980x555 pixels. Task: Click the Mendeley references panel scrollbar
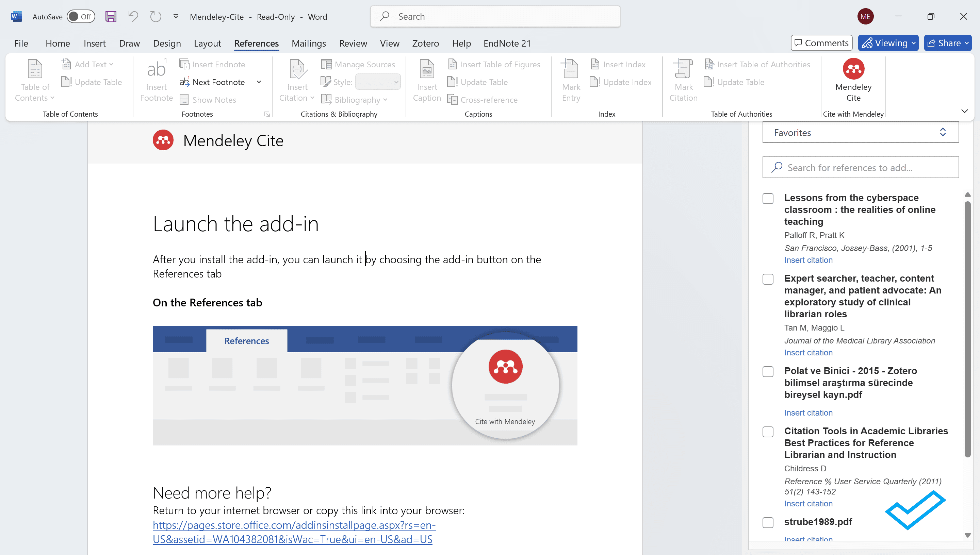coord(967,329)
